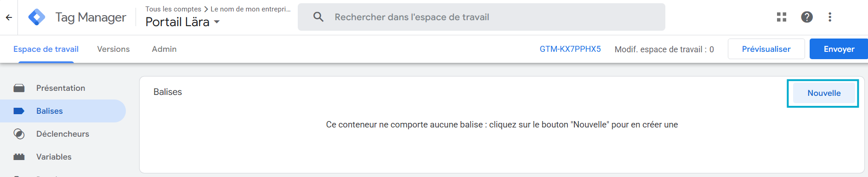Click the back arrow icon
The width and height of the screenshot is (868, 177).
coord(9,17)
